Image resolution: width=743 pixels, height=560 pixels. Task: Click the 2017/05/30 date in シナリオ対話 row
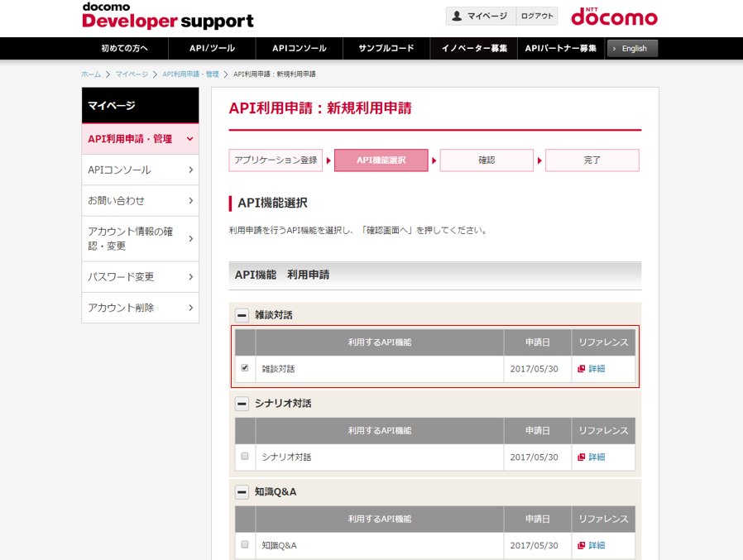(534, 457)
